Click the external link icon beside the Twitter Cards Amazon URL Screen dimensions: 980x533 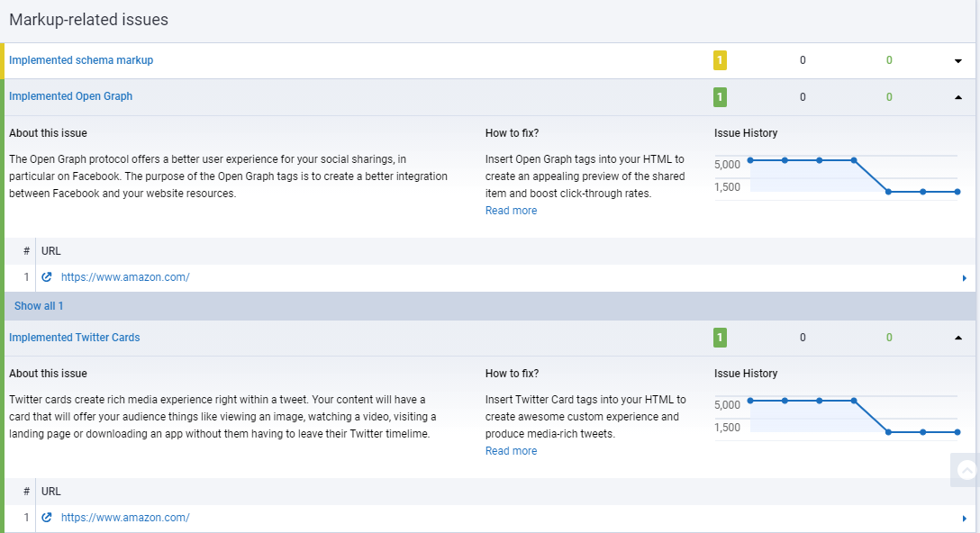46,517
